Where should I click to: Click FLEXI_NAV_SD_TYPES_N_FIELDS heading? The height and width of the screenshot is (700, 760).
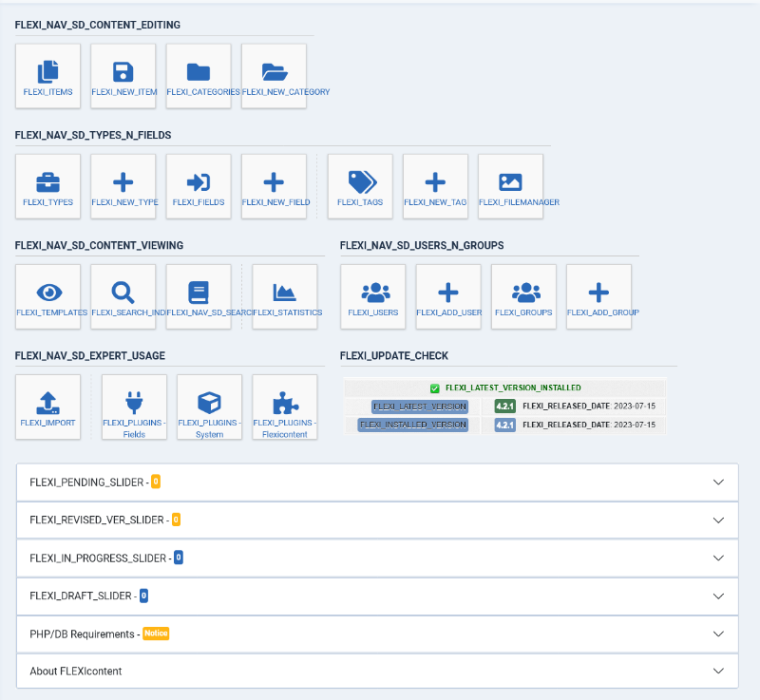[93, 135]
